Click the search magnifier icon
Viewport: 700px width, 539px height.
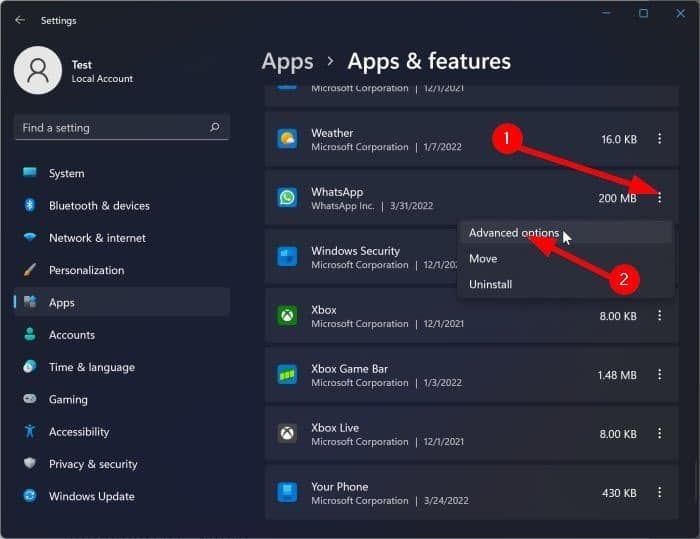215,127
